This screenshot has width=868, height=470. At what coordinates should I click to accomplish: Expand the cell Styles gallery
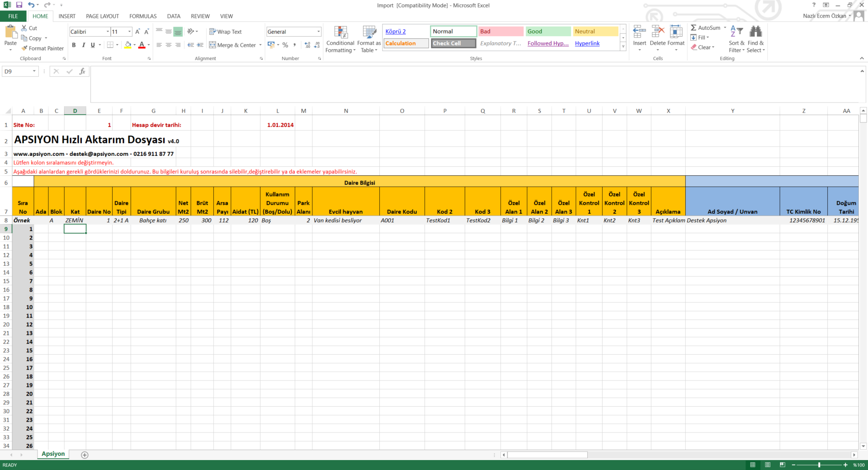pos(623,47)
